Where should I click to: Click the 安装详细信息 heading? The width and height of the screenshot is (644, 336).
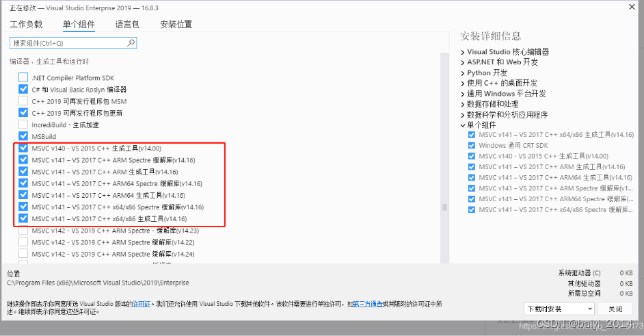coord(490,36)
